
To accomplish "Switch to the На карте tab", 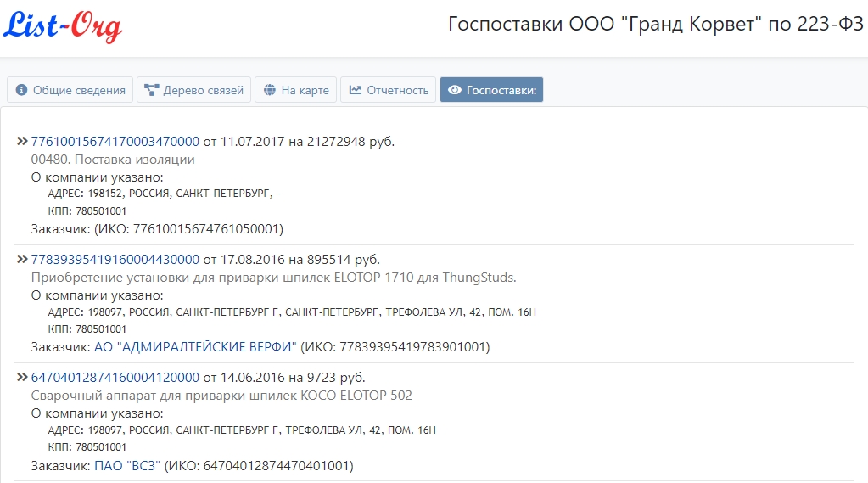I will [295, 90].
